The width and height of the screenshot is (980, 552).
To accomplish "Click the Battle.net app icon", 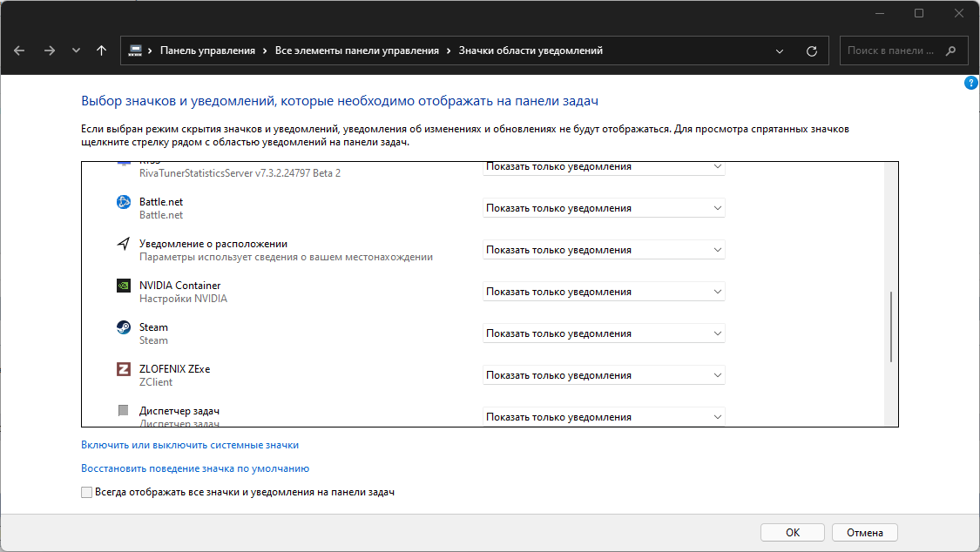I will [x=124, y=202].
